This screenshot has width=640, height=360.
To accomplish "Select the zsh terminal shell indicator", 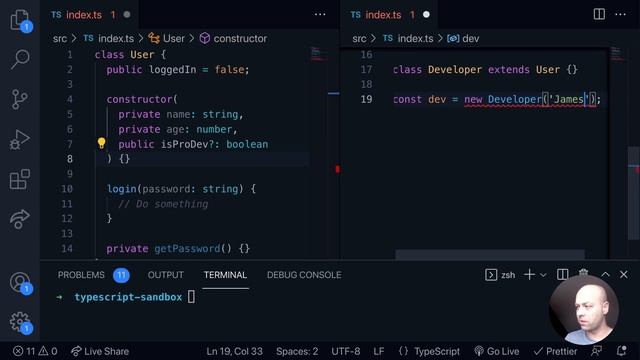I will coord(500,275).
